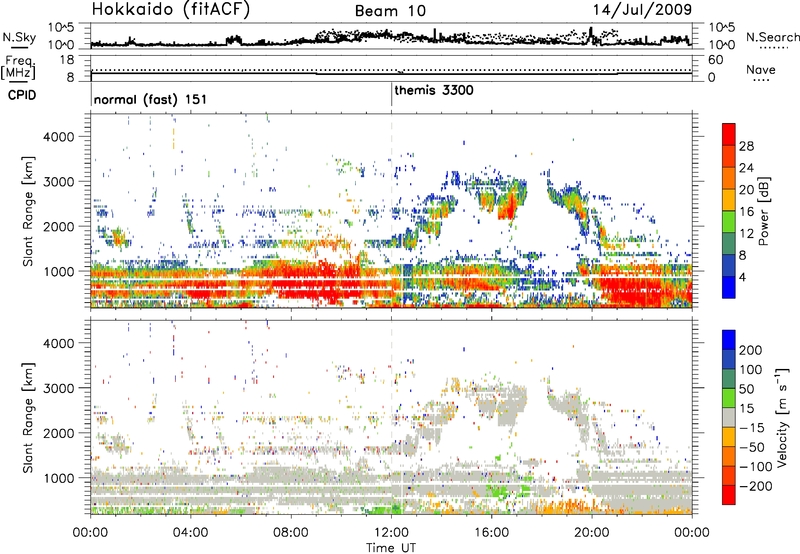Click the '4' tick on Power scale

coord(742,277)
